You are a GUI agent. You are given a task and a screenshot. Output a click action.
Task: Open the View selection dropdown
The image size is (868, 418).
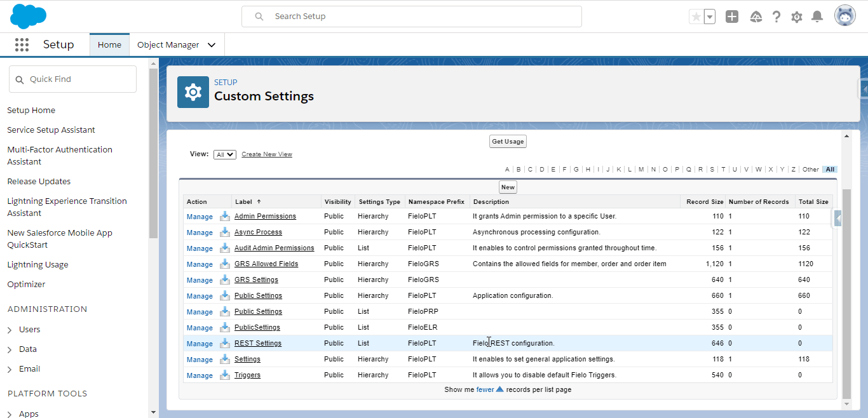tap(225, 154)
